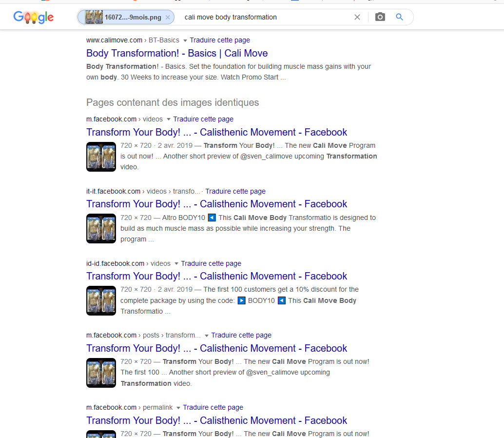The image size is (504, 438).
Task: Open the it-it.facebook.com Transform Your Body result
Action: pyautogui.click(x=216, y=204)
